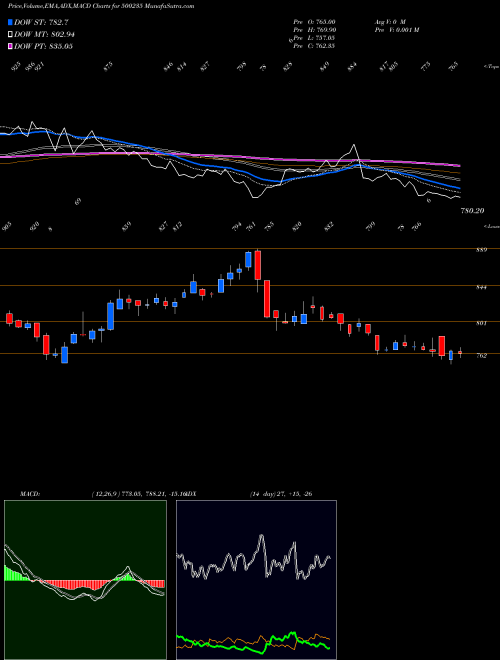Click the 'Avg V: 0 M' volume text

click(389, 22)
